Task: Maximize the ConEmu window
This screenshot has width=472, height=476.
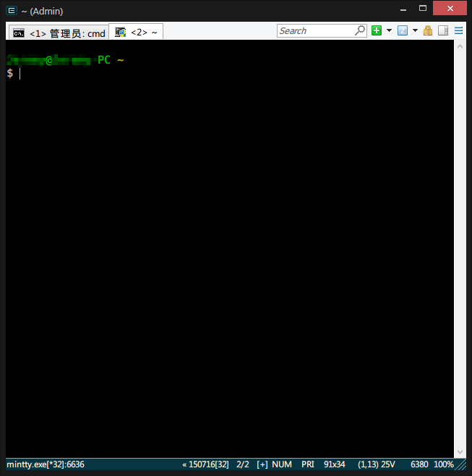Action: pyautogui.click(x=423, y=8)
